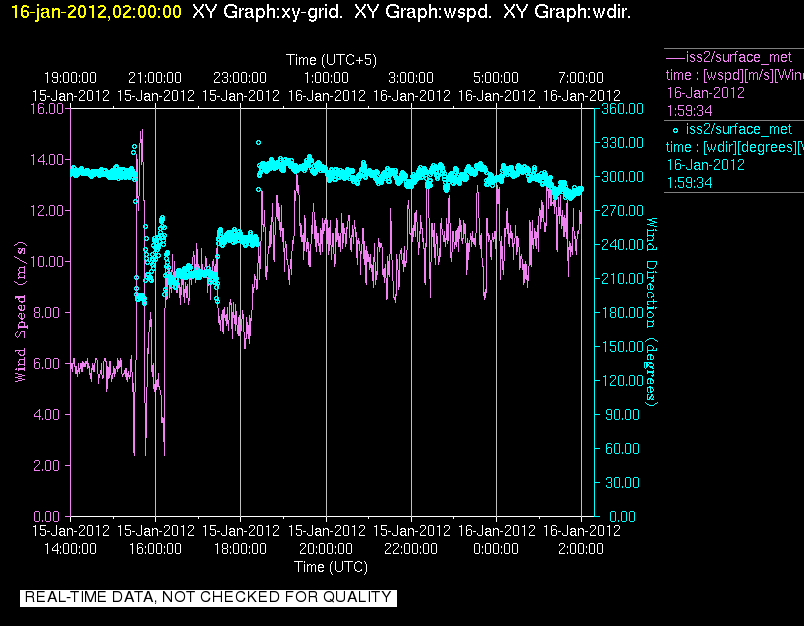Click the 60.00 wind direction tick label
The image size is (804, 626).
point(622,449)
